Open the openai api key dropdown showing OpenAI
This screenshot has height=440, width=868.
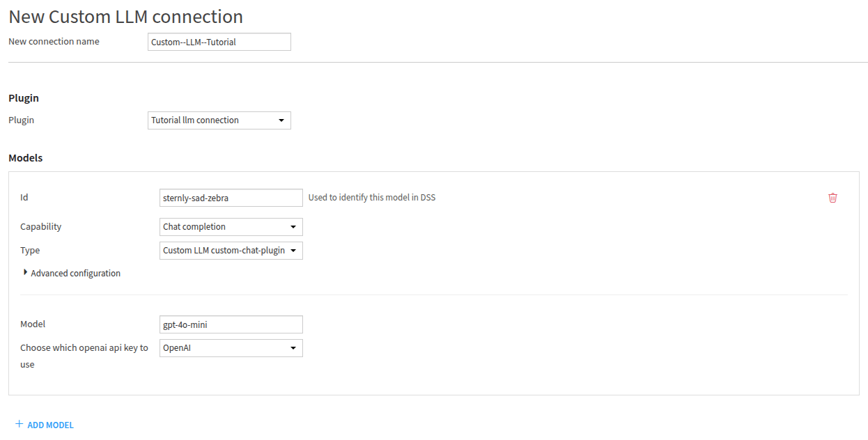tap(231, 348)
